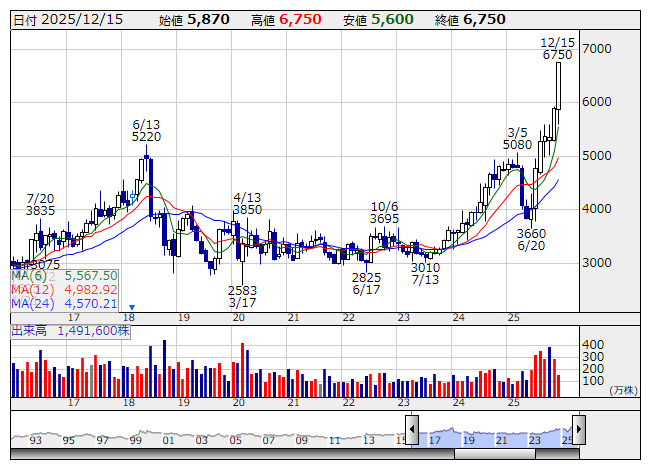Click year 13 in overview timeline
Viewport: 653px width, 470px height.
[369, 440]
